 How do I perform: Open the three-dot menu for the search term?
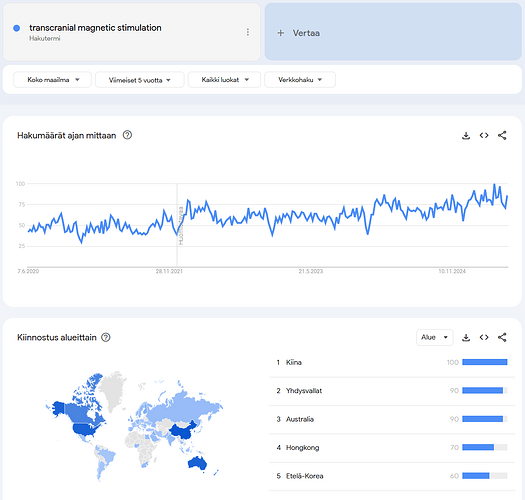(x=247, y=32)
